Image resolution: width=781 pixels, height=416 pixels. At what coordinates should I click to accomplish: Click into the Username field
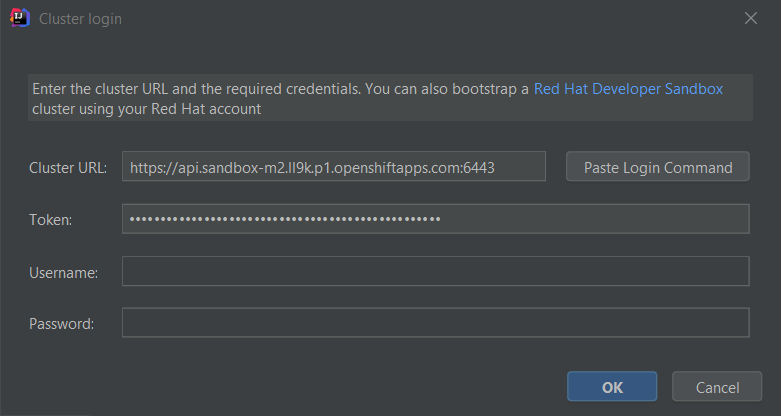tap(436, 271)
